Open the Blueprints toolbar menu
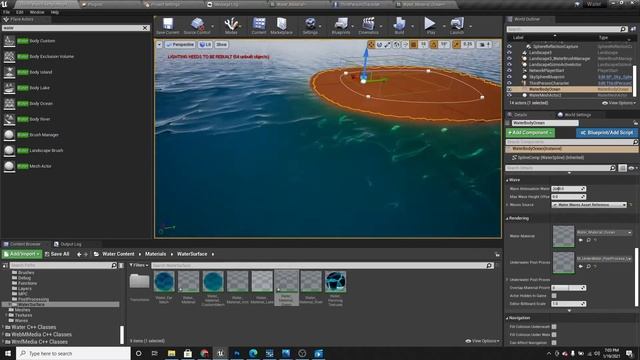The width and height of the screenshot is (640, 360). coord(341,26)
